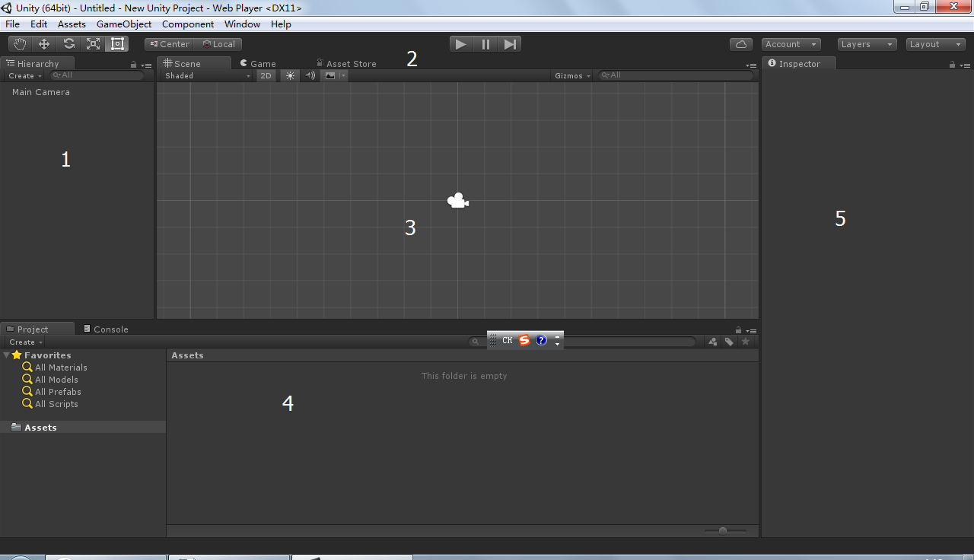Select the Rotate tool
Viewport: 974px width, 560px height.
[68, 43]
